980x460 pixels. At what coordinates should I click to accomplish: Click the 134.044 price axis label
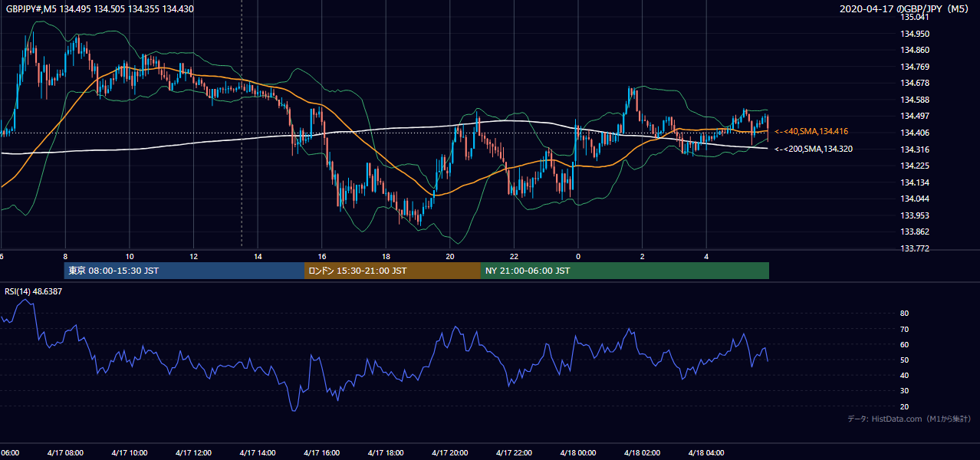(915, 199)
